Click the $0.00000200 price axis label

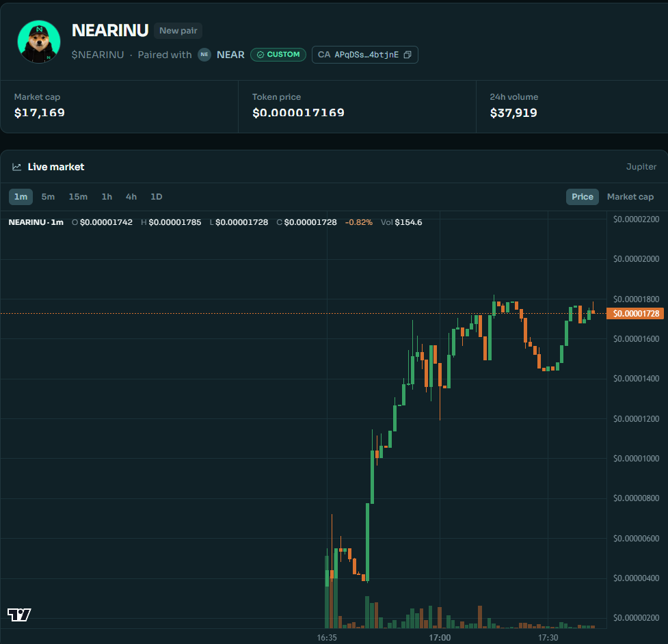tap(636, 617)
